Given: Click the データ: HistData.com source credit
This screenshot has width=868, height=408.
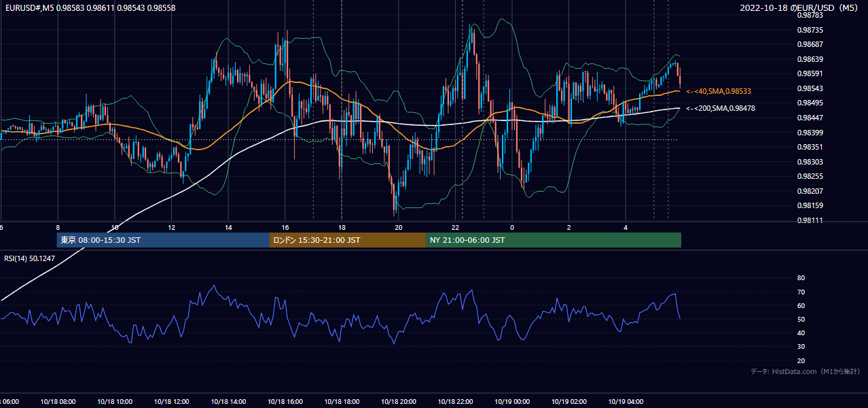Looking at the screenshot, I should pos(806,371).
